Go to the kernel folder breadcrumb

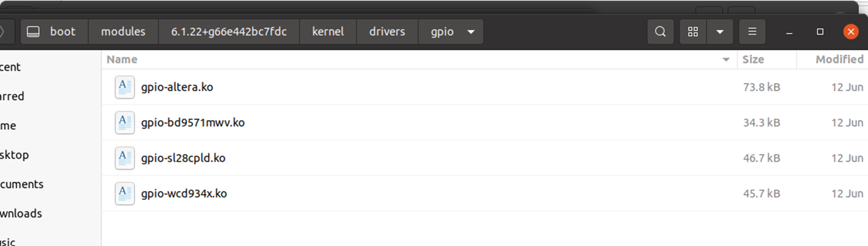tap(328, 32)
